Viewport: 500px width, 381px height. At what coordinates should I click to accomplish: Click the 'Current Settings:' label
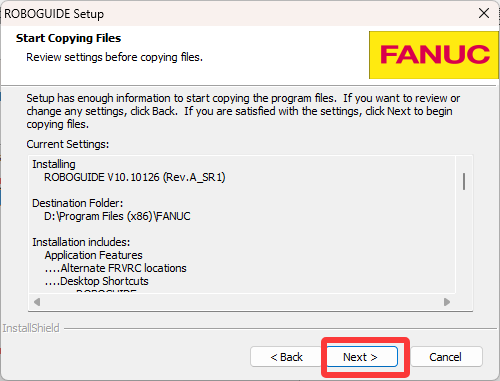click(68, 144)
